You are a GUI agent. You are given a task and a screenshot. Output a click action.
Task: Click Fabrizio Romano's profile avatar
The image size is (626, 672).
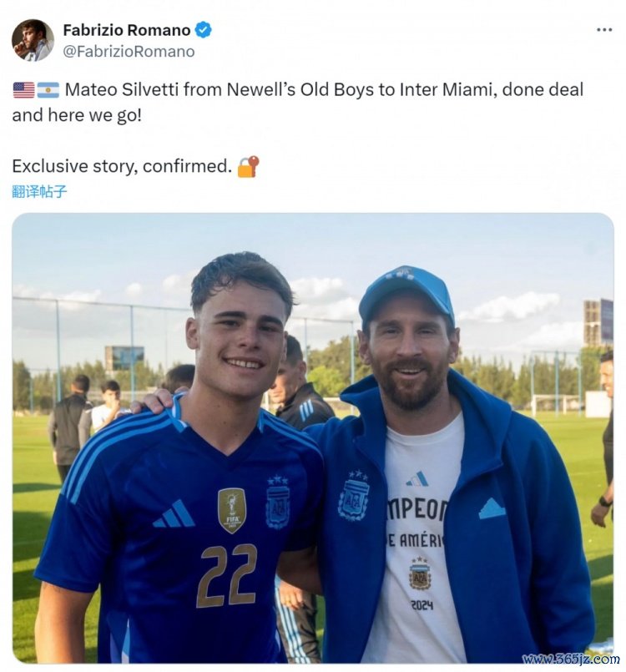33,40
